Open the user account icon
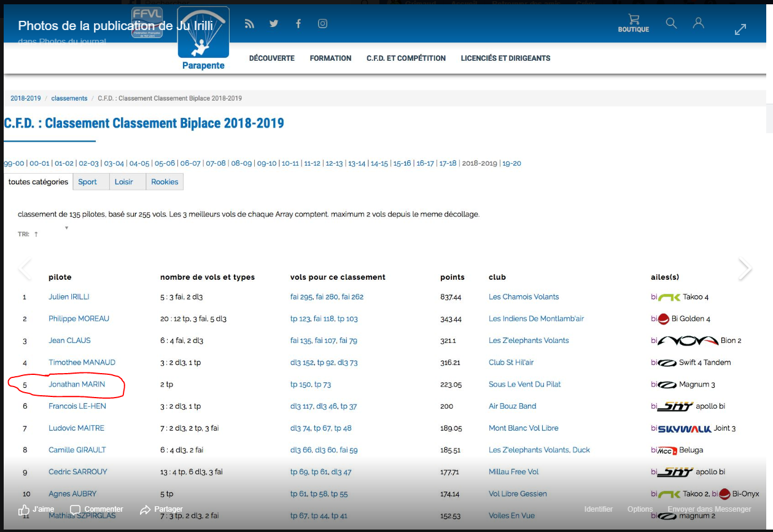This screenshot has height=532, width=773. point(698,23)
